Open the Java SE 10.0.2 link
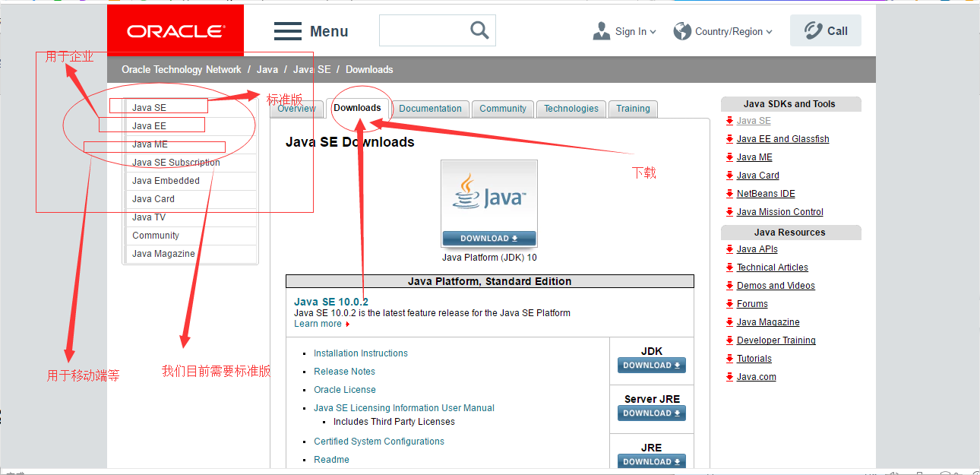This screenshot has height=475, width=980. point(331,302)
